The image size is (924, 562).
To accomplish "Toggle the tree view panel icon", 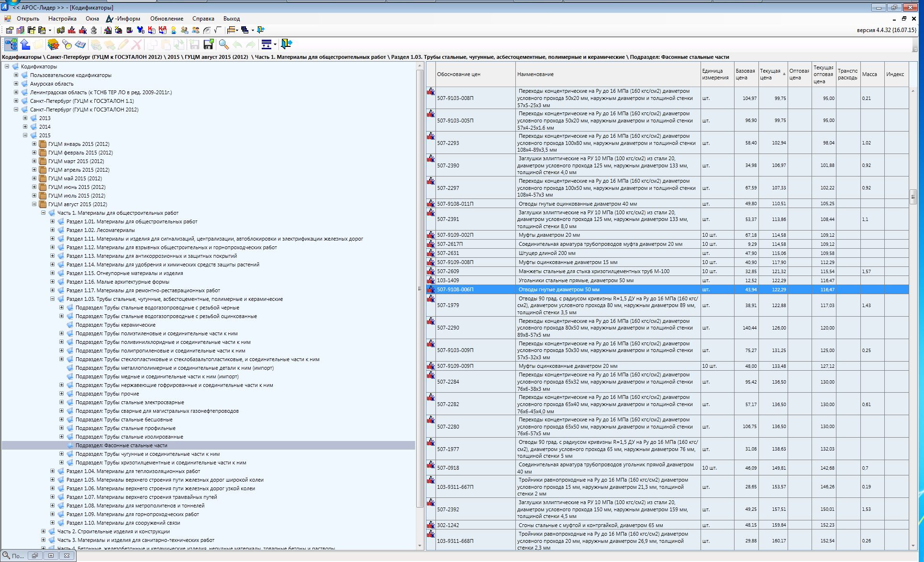I will click(11, 44).
